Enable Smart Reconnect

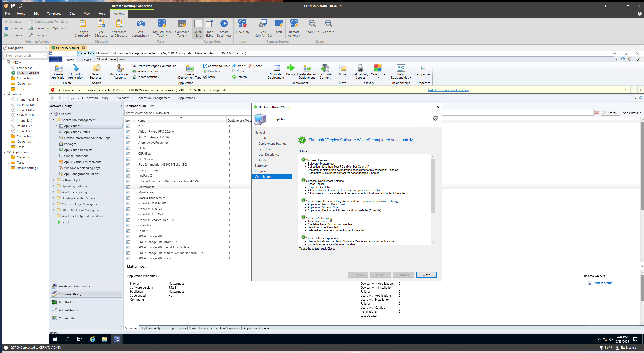(x=224, y=28)
